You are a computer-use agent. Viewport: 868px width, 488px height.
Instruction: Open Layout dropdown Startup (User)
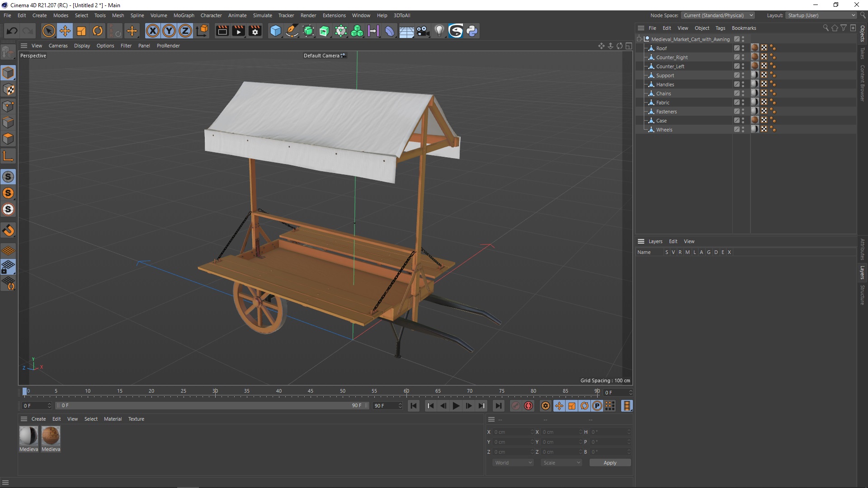coord(821,15)
